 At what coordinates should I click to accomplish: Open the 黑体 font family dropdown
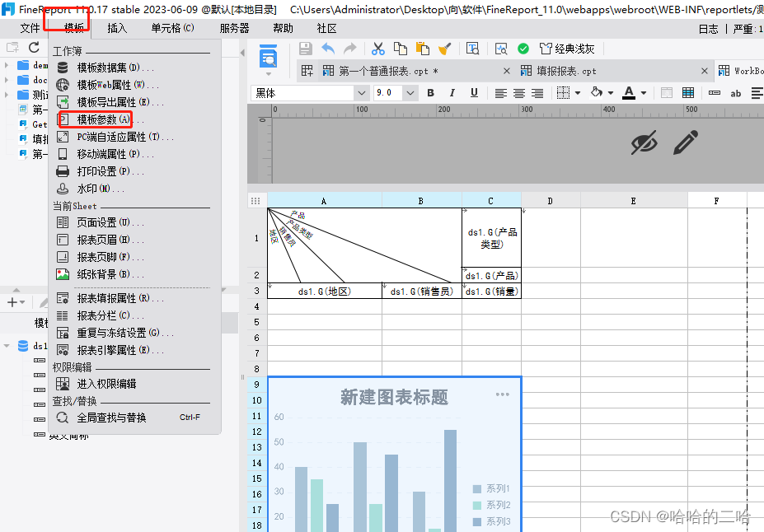(x=361, y=92)
